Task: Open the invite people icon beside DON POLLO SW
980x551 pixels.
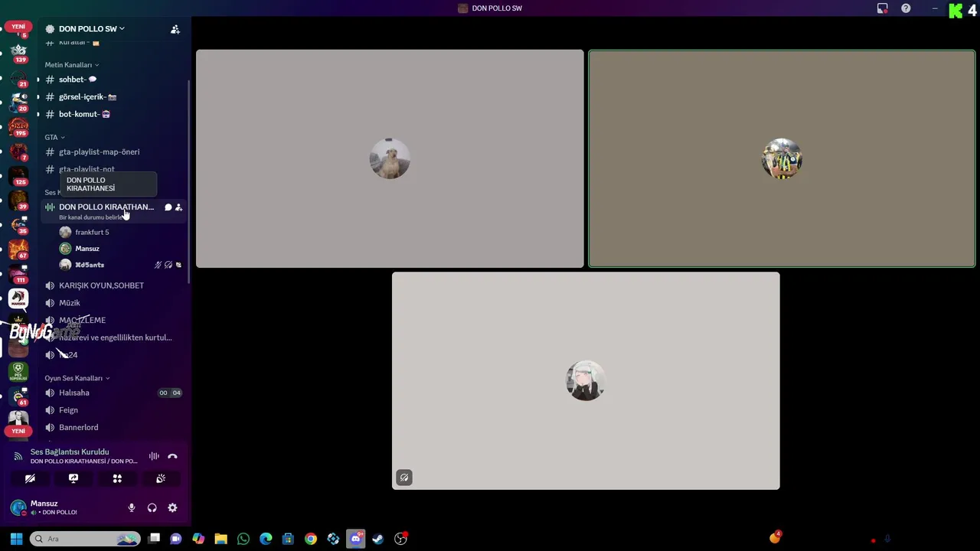Action: [x=175, y=29]
